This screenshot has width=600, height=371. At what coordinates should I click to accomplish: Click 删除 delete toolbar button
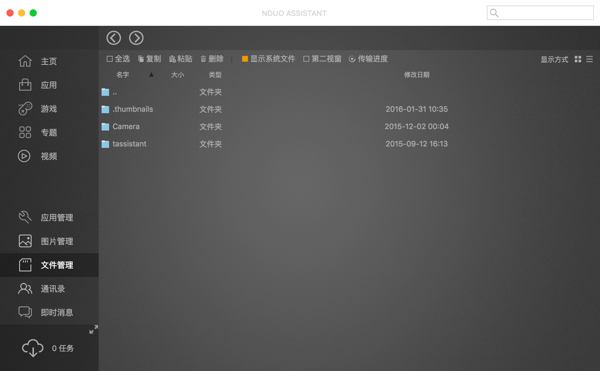(x=212, y=59)
